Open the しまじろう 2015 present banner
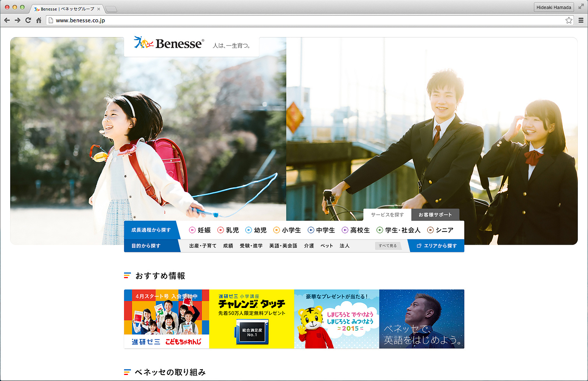Viewport: 588px width, 381px height. click(337, 319)
